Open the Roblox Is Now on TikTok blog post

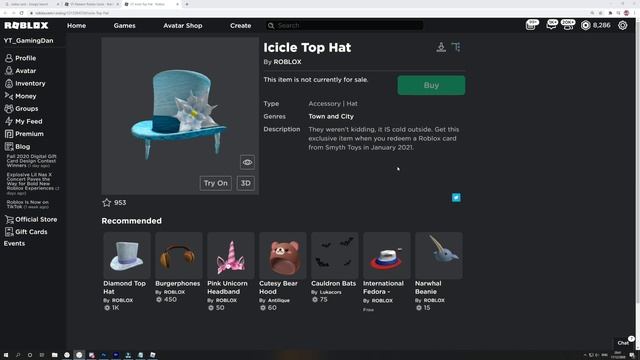click(27, 204)
